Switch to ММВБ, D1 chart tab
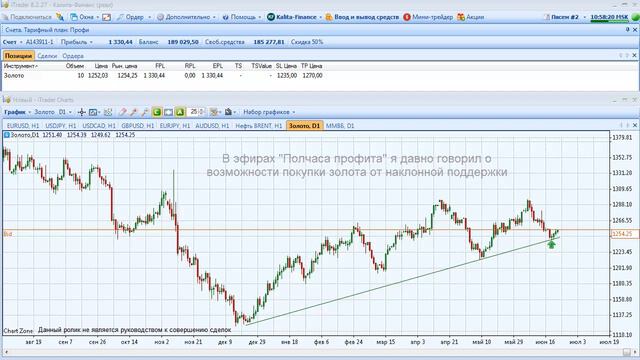This screenshot has width=640, height=360. (340, 126)
